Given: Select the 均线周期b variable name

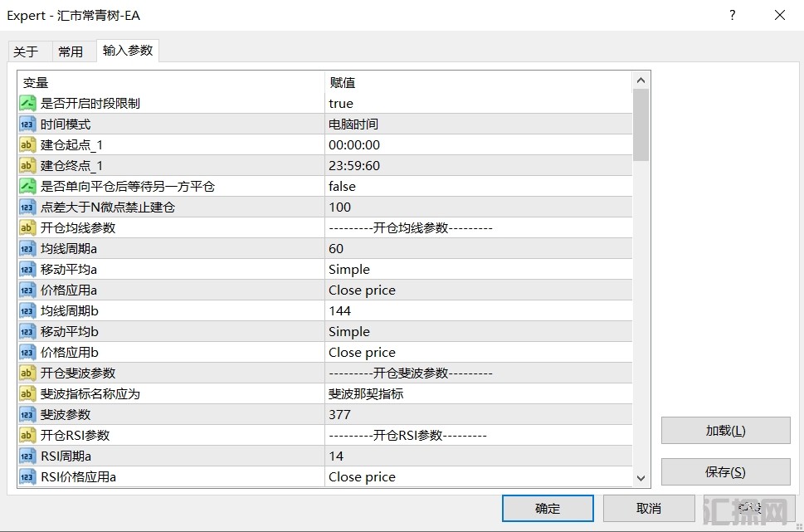Looking at the screenshot, I should point(69,311).
